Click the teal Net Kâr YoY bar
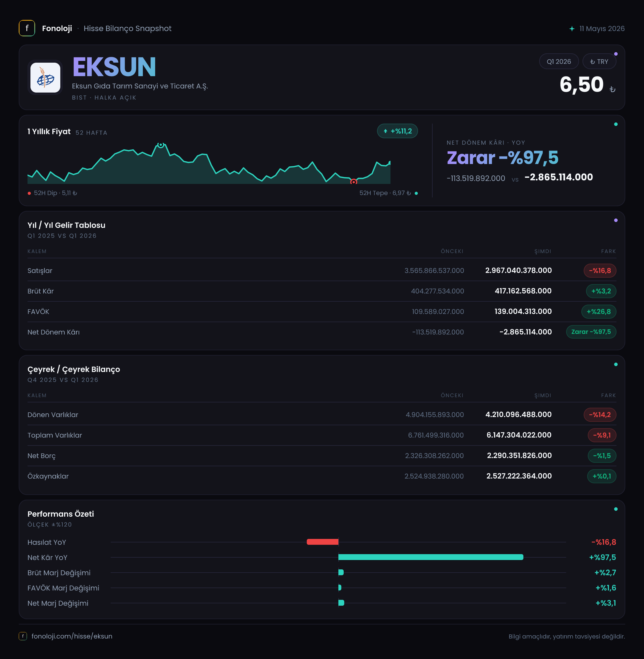 click(x=431, y=557)
